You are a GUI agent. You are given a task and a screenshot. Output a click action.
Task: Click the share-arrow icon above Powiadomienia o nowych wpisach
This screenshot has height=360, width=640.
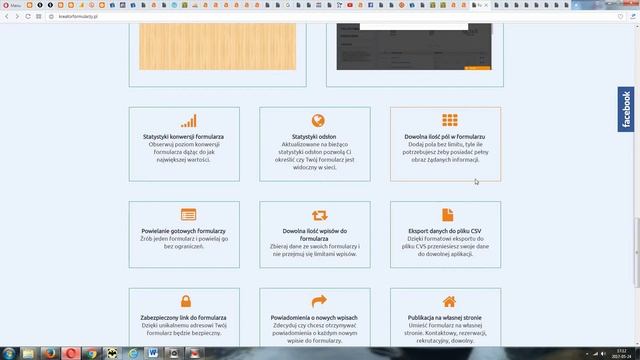(319, 301)
